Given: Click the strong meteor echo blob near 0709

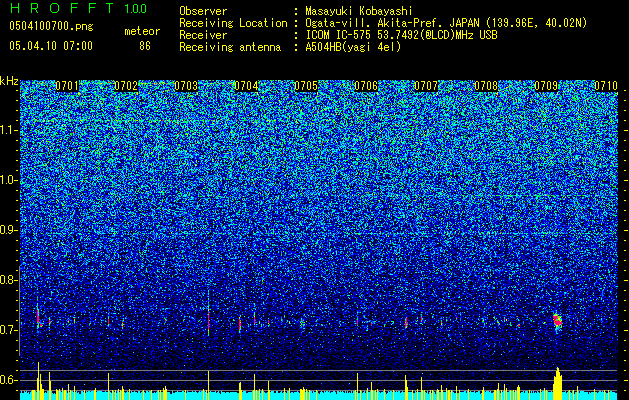Looking at the screenshot, I should click(x=557, y=321).
